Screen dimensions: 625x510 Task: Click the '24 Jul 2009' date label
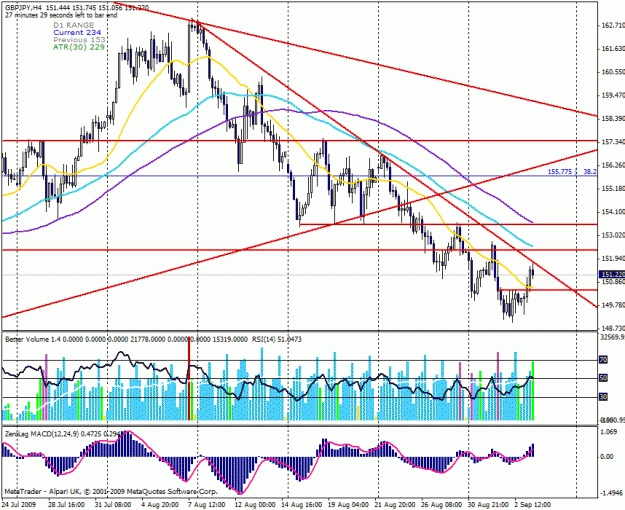pos(19,505)
